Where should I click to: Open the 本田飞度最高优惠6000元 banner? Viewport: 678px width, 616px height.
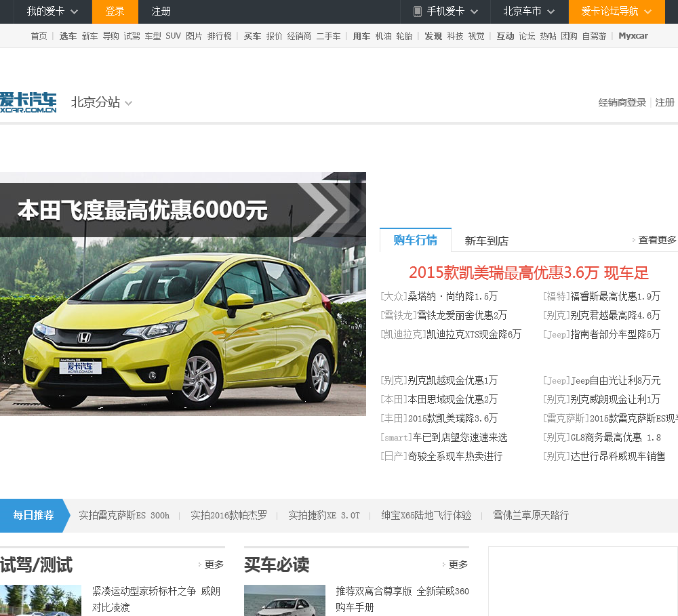click(183, 294)
